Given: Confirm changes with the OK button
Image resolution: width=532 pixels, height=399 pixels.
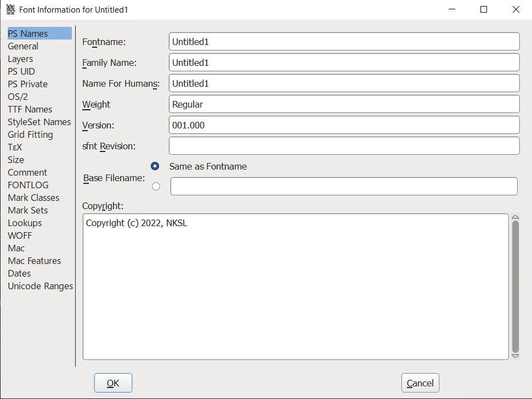Looking at the screenshot, I should 113,383.
